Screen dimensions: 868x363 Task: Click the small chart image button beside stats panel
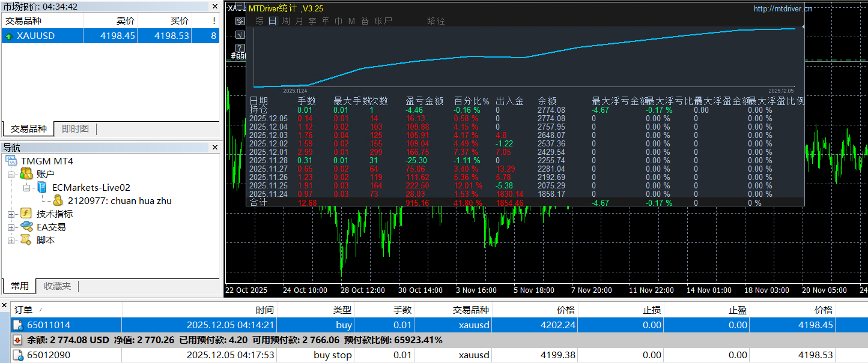point(240,21)
